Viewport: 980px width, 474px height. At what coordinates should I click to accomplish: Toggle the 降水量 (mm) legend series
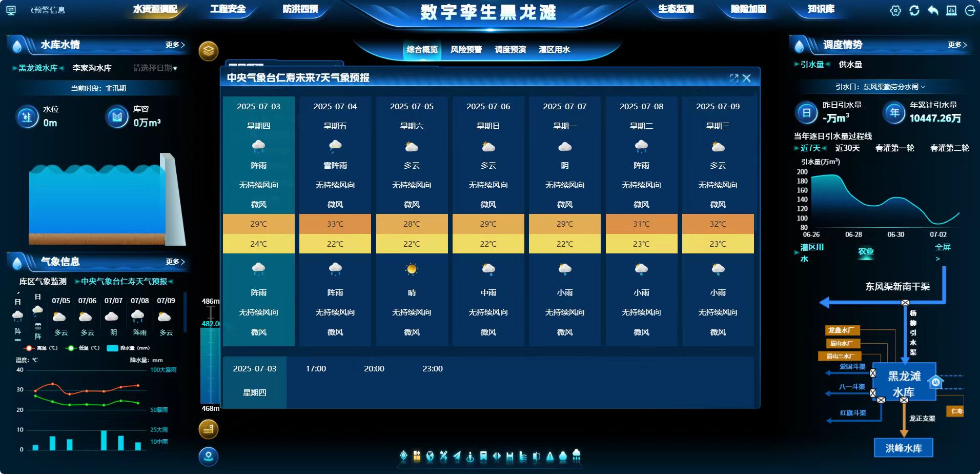pos(128,348)
